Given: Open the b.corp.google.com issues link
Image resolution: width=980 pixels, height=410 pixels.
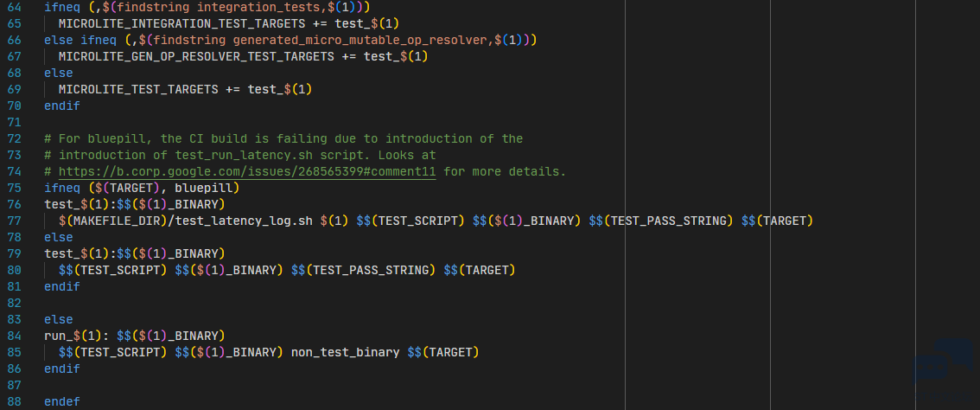Looking at the screenshot, I should tap(247, 171).
